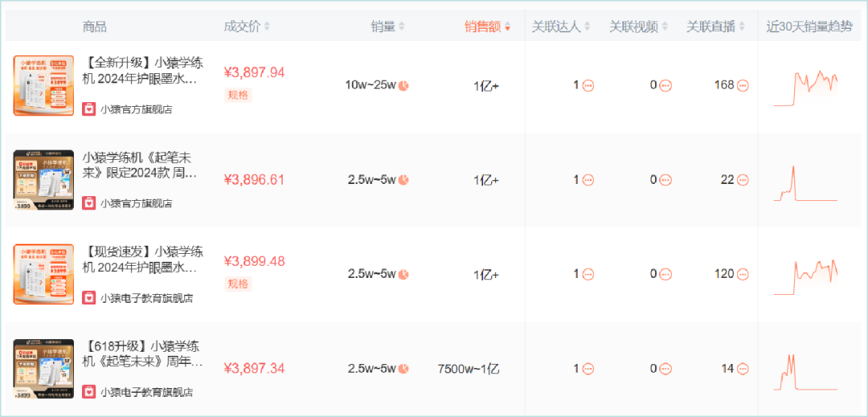Sort by 关联直播 column header

[715, 27]
